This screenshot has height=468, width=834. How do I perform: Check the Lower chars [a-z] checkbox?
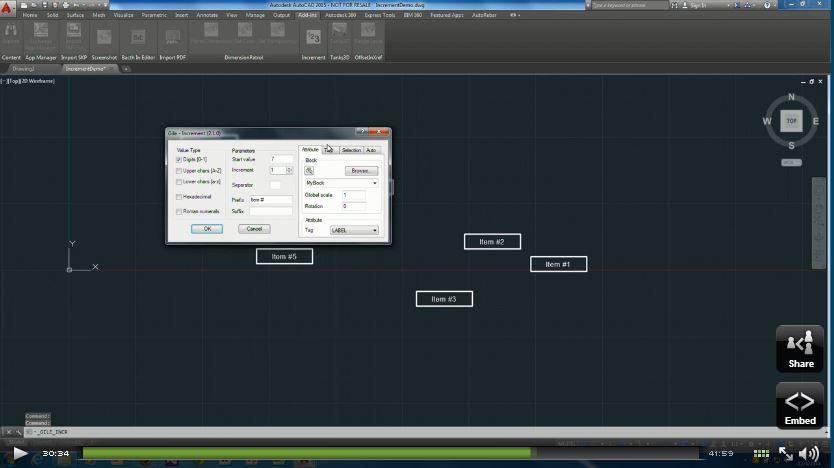click(x=179, y=182)
